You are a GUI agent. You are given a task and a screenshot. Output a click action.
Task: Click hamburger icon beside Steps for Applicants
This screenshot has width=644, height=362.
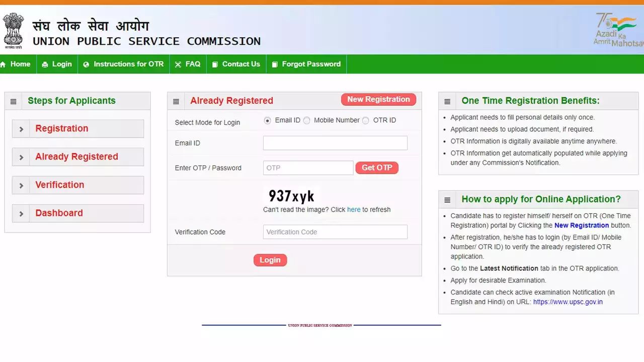click(14, 102)
